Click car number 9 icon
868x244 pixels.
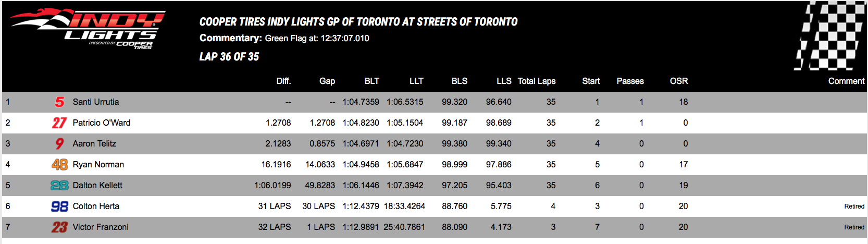click(x=59, y=144)
